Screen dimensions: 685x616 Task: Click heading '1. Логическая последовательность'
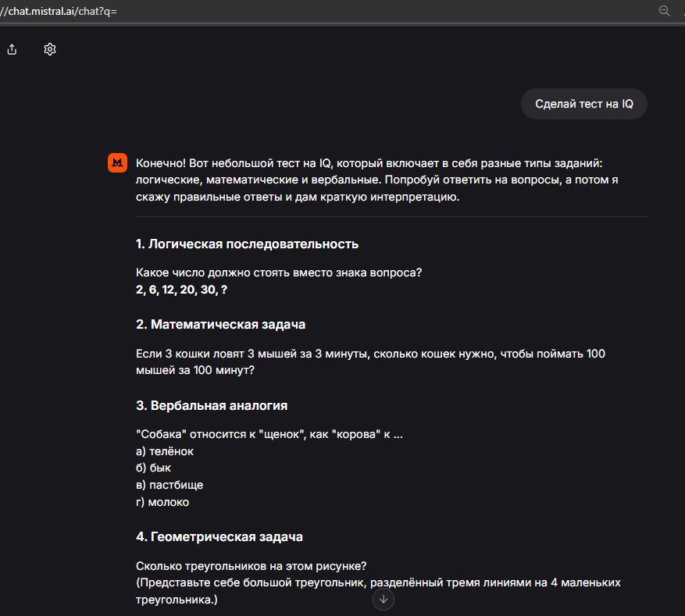[x=247, y=244]
